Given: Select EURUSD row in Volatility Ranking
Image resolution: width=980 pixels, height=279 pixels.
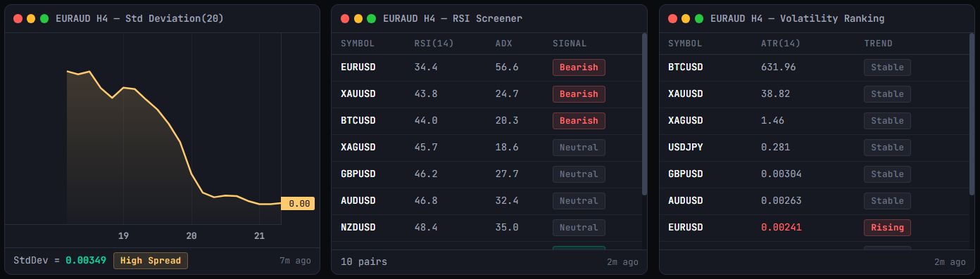Looking at the screenshot, I should [814, 228].
